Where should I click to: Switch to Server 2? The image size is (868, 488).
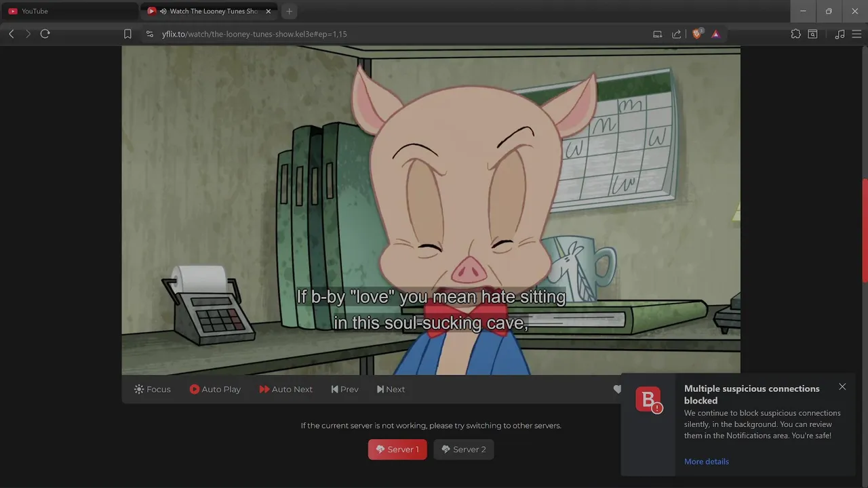click(x=464, y=449)
